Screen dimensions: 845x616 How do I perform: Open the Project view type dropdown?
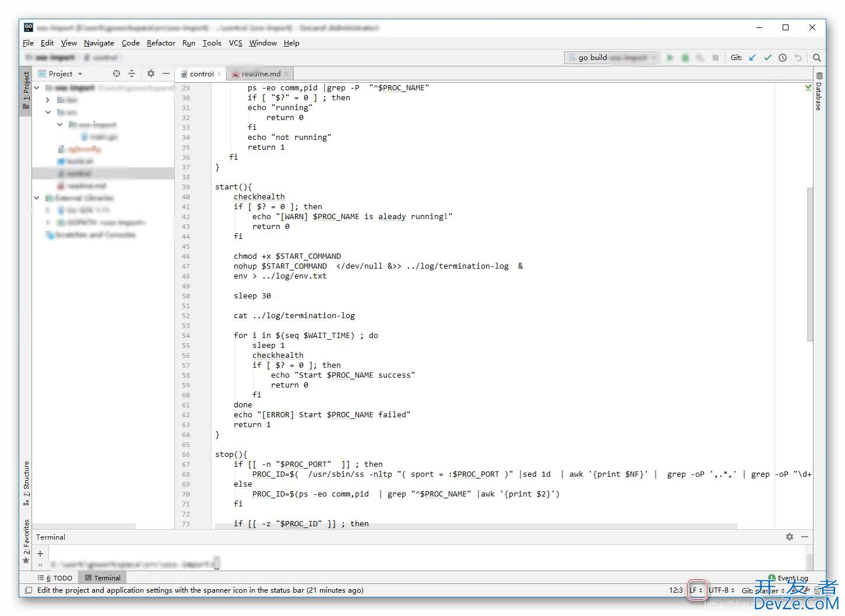[x=61, y=73]
